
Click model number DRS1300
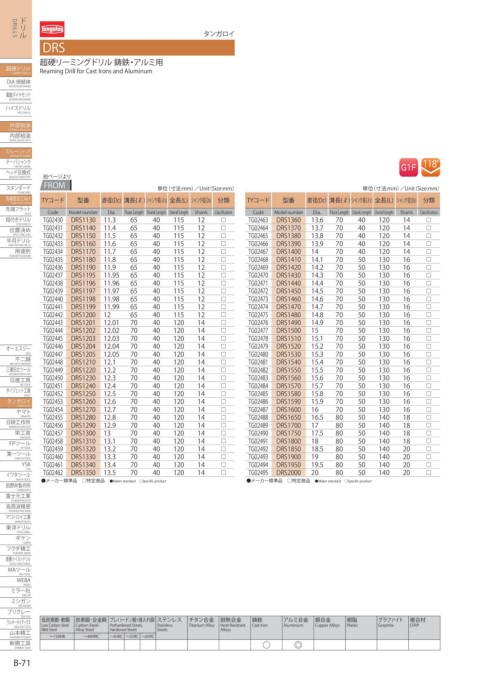click(x=83, y=433)
